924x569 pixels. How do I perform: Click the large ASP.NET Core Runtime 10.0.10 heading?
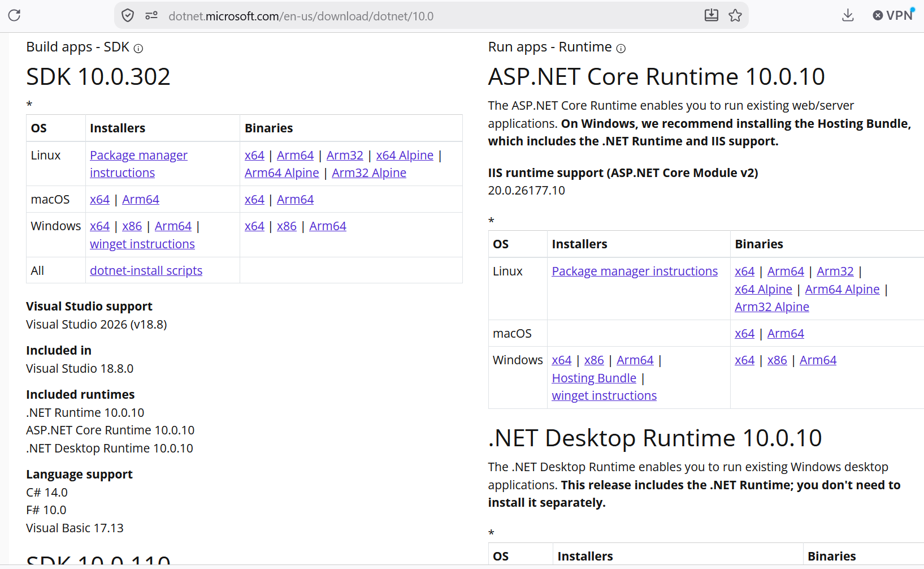pos(657,77)
